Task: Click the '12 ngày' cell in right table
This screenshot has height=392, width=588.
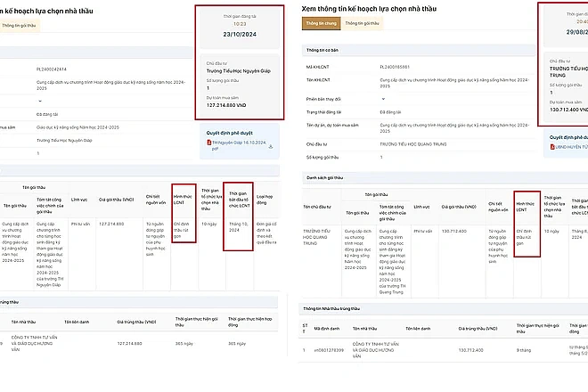Action: click(551, 232)
